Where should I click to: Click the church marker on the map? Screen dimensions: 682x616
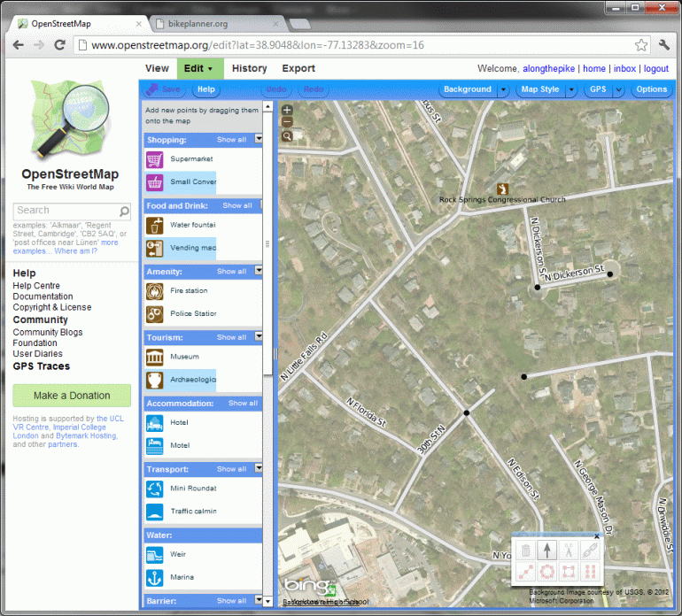pyautogui.click(x=503, y=189)
